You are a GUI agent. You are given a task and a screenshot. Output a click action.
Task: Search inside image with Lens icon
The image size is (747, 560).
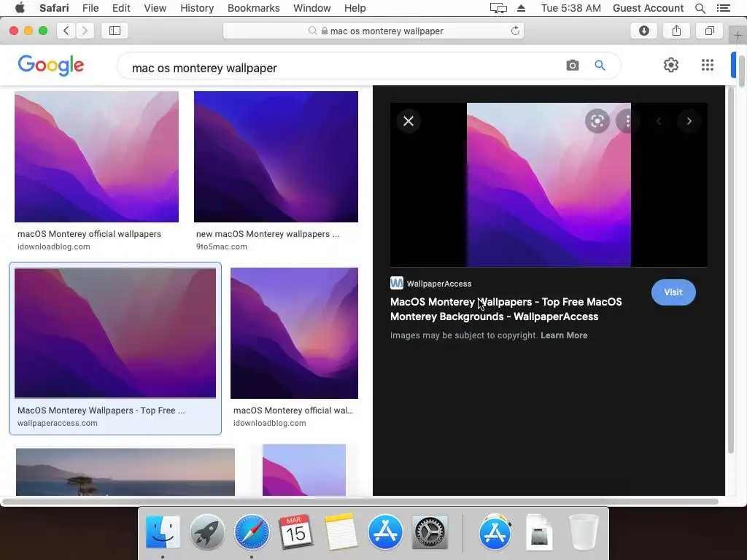click(597, 121)
